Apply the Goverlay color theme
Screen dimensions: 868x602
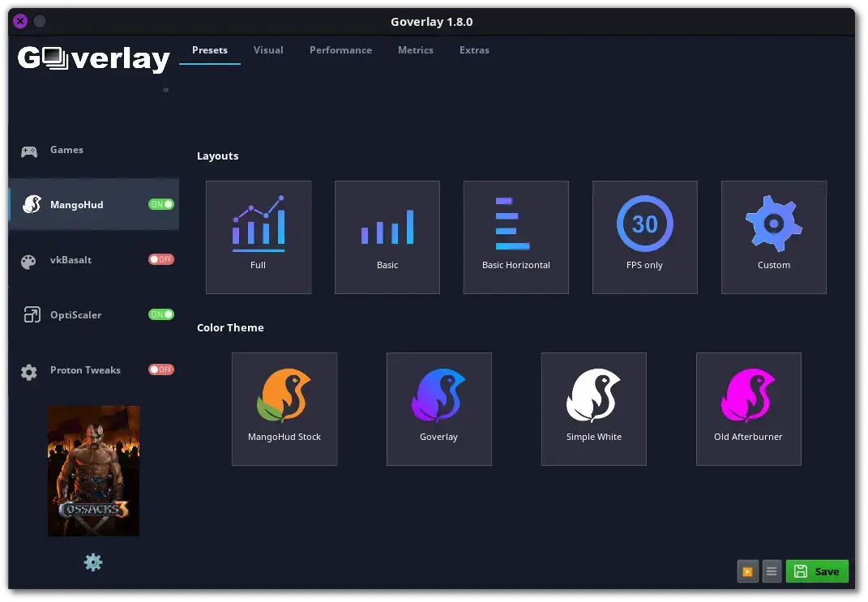coord(439,409)
